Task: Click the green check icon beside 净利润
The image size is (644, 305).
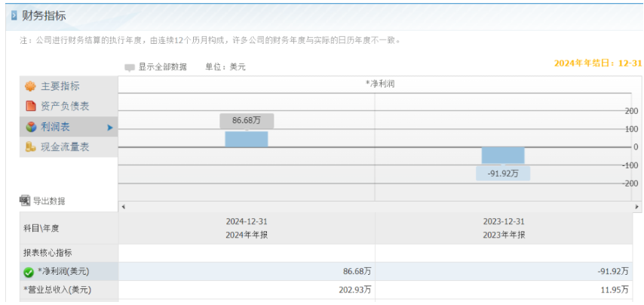Action: [29, 272]
